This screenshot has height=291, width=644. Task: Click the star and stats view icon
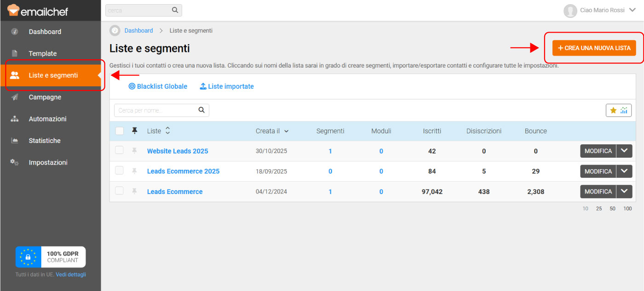coord(618,110)
